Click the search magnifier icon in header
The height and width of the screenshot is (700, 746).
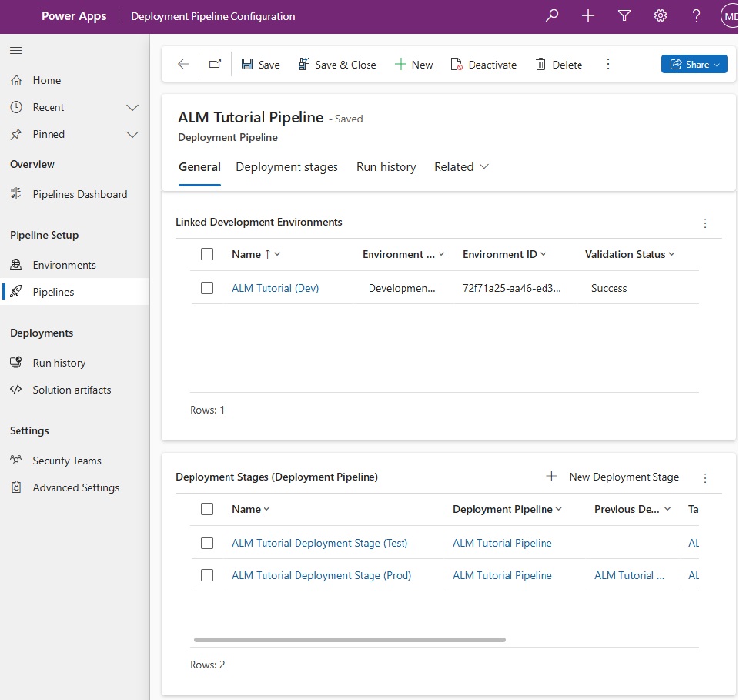552,15
